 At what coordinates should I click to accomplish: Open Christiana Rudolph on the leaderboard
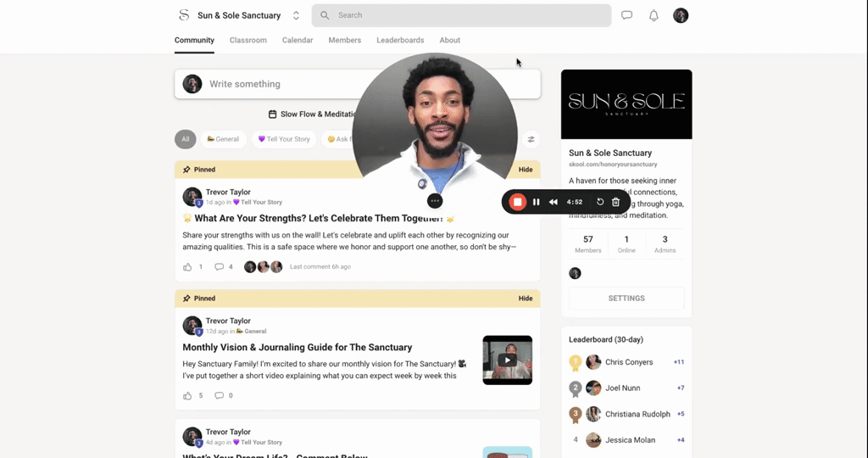[x=637, y=414]
